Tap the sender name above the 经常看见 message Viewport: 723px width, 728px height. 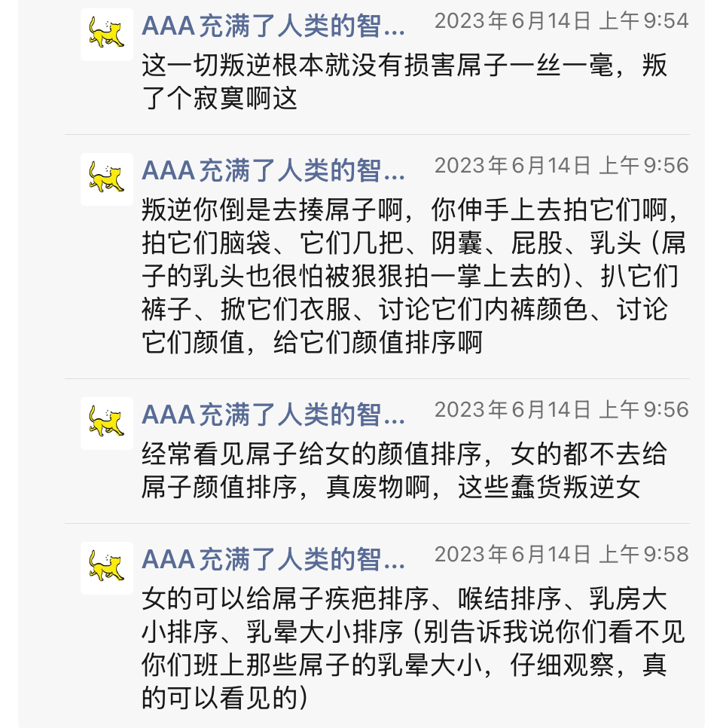(273, 415)
